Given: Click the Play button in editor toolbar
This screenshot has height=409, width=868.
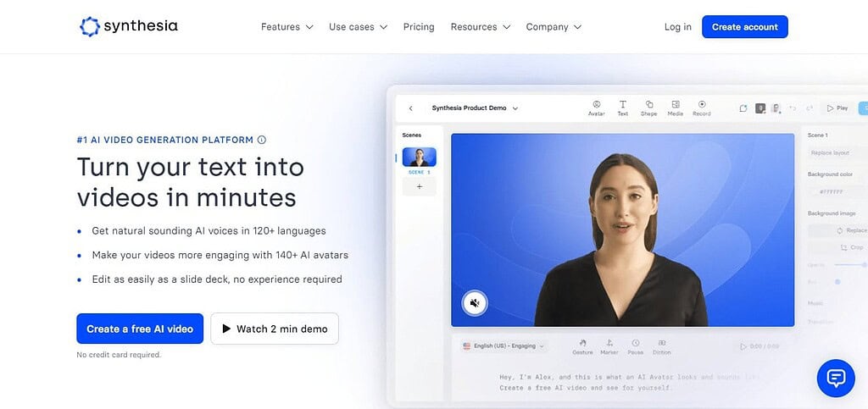Looking at the screenshot, I should click(837, 108).
